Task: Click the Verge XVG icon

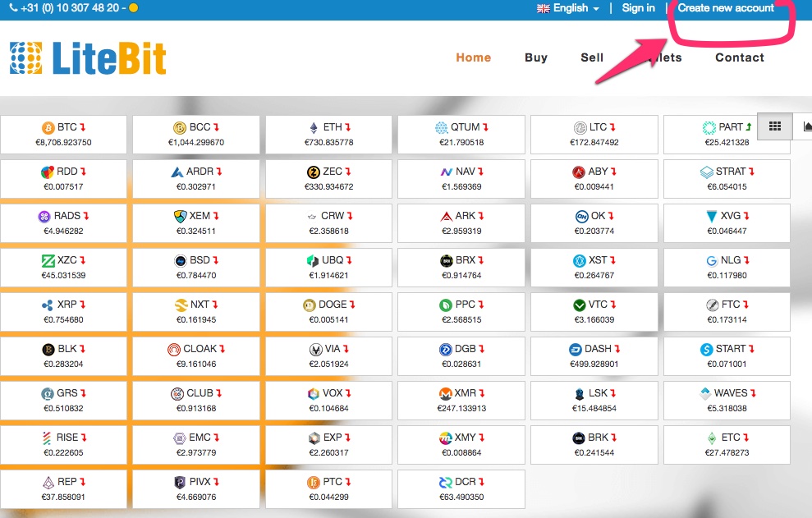Action: [x=712, y=216]
